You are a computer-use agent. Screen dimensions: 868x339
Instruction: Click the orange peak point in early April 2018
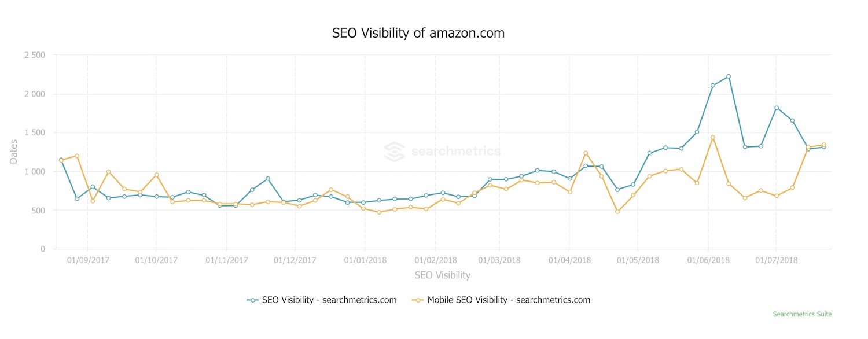586,153
